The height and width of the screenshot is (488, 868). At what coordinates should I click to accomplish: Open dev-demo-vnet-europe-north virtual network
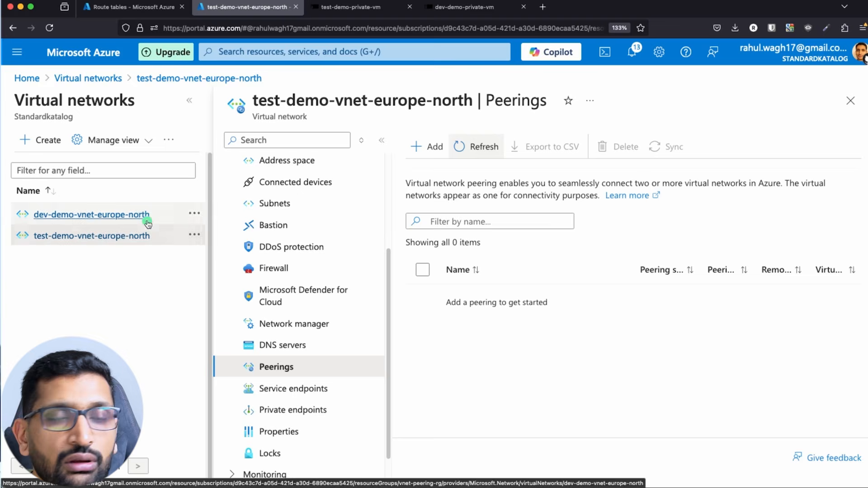(91, 214)
